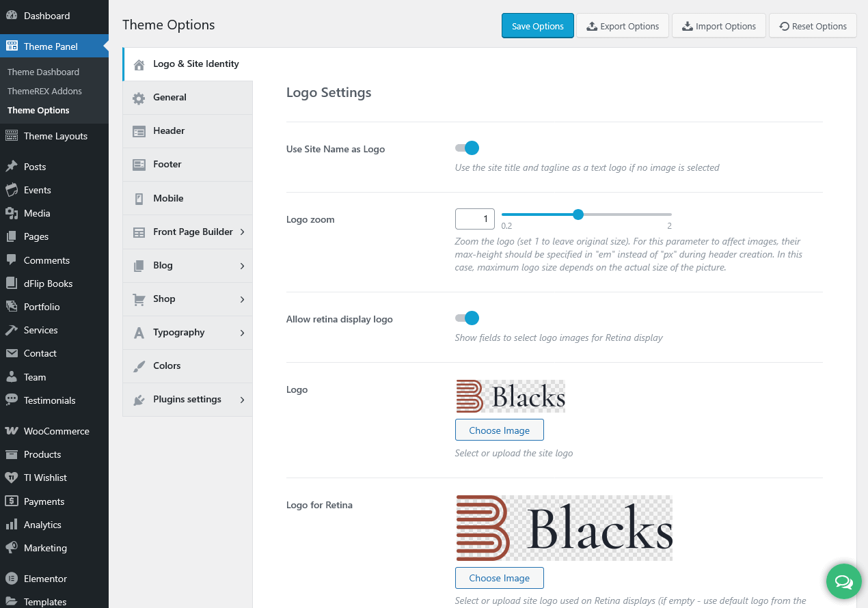Image resolution: width=868 pixels, height=608 pixels.
Task: Open the green chat support bubble
Action: pos(844,581)
